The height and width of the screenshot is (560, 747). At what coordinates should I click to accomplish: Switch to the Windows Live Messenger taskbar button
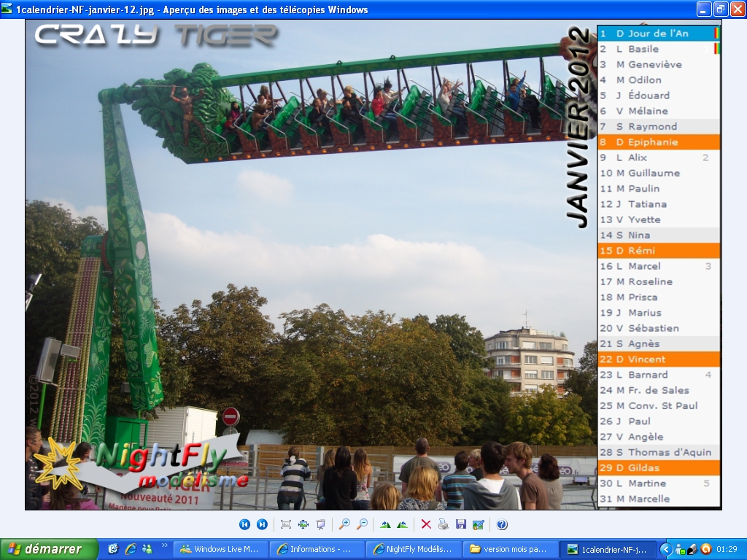[220, 549]
